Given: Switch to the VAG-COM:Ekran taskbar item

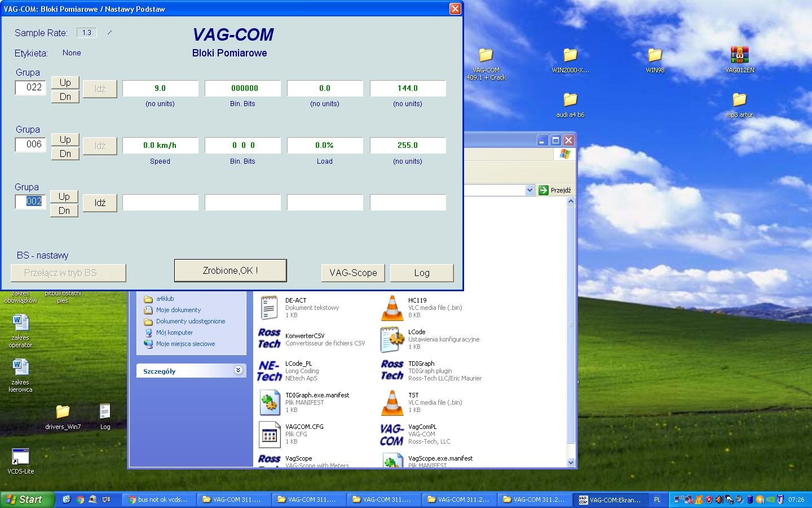Looking at the screenshot, I should pyautogui.click(x=611, y=500).
